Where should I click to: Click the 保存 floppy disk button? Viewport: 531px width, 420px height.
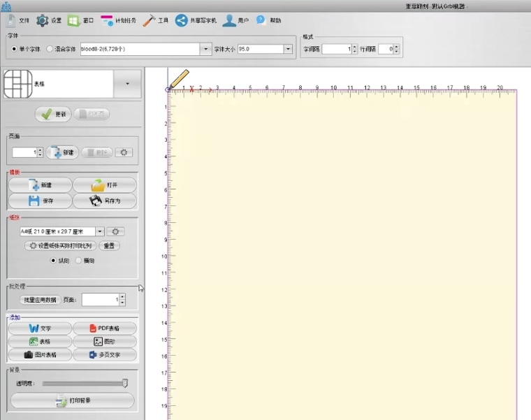(40, 201)
